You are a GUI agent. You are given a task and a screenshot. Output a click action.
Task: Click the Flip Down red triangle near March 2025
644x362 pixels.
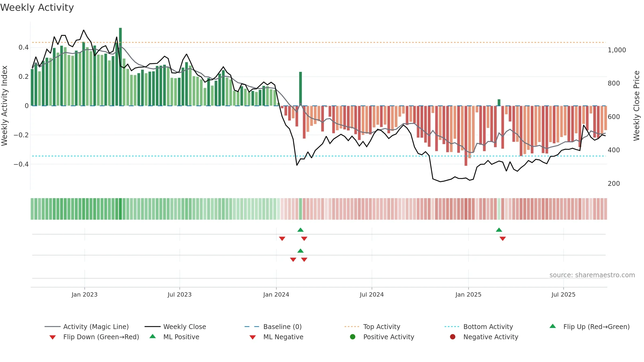click(503, 239)
